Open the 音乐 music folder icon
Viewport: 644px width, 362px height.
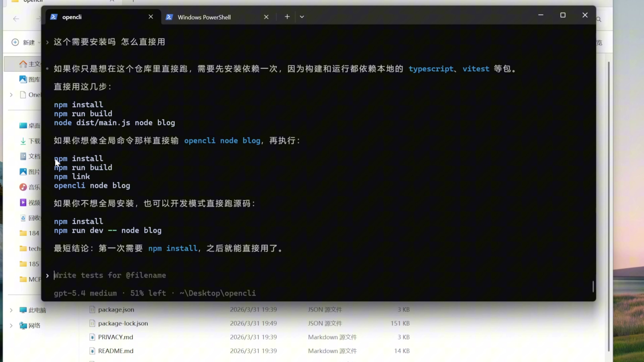[23, 187]
